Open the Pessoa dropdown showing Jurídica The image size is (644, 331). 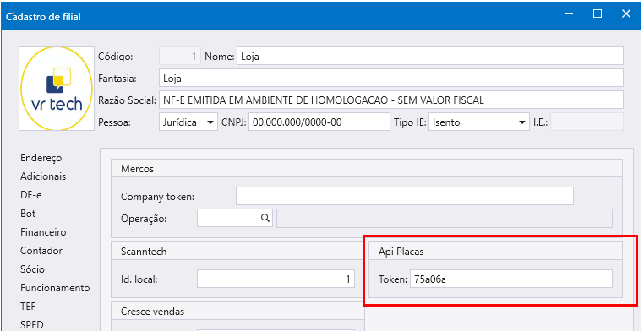pyautogui.click(x=188, y=122)
